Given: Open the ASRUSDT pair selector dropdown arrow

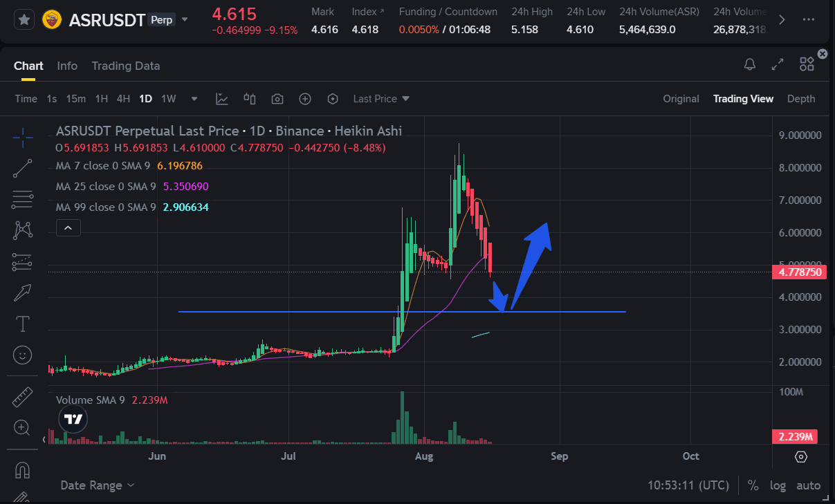Looking at the screenshot, I should coord(184,19).
